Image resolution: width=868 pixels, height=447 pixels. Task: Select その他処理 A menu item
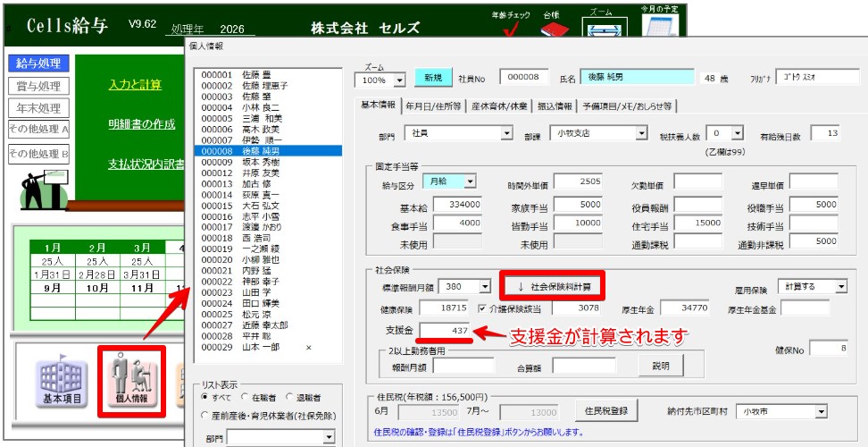pos(38,130)
